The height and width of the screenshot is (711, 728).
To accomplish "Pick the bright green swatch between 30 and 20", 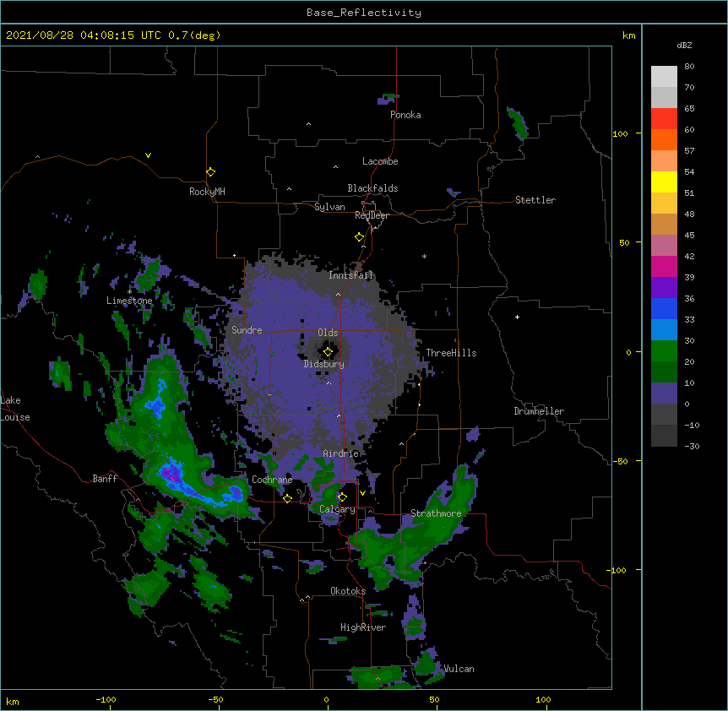I will [664, 351].
